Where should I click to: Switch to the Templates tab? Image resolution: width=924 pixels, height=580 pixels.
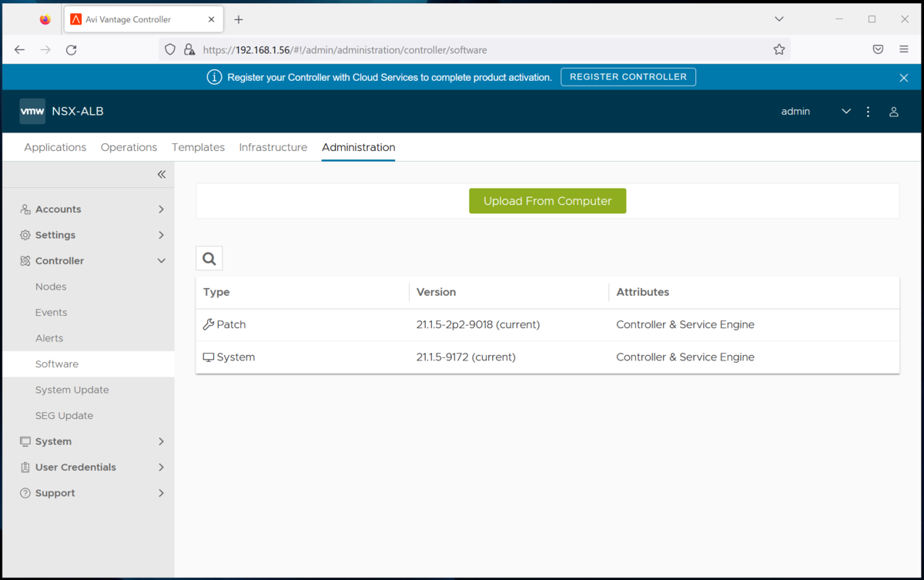198,147
